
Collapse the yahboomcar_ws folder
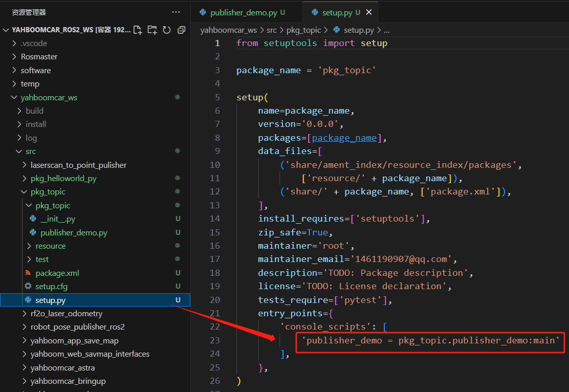tap(49, 97)
